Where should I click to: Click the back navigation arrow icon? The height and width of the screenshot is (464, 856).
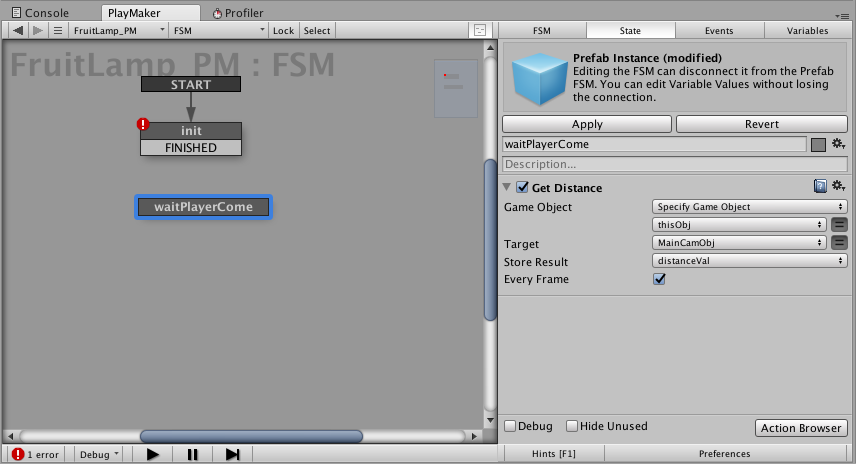pos(17,31)
